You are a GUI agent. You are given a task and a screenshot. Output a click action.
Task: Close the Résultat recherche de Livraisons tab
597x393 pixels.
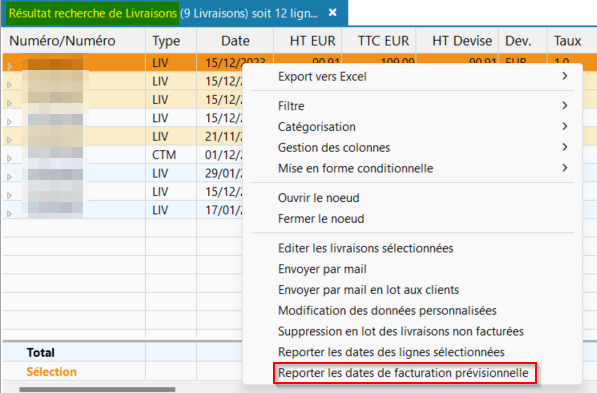332,13
